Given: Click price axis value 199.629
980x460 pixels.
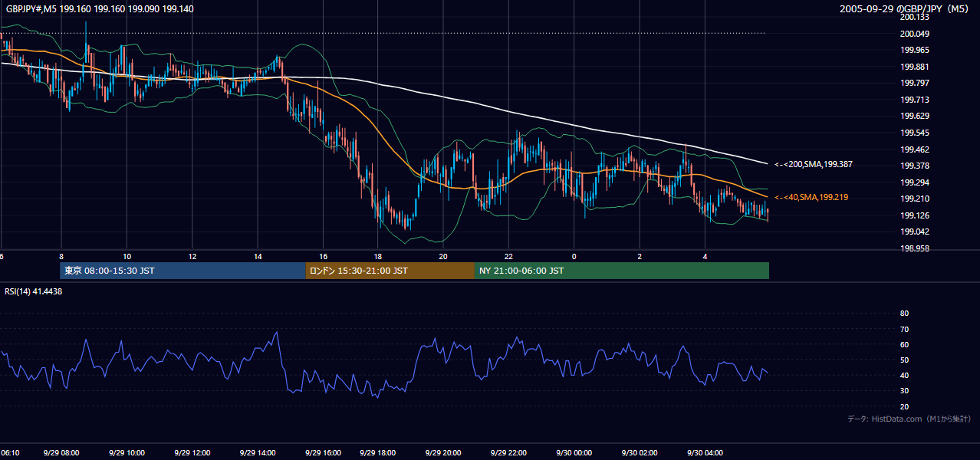Looking at the screenshot, I should tap(915, 116).
